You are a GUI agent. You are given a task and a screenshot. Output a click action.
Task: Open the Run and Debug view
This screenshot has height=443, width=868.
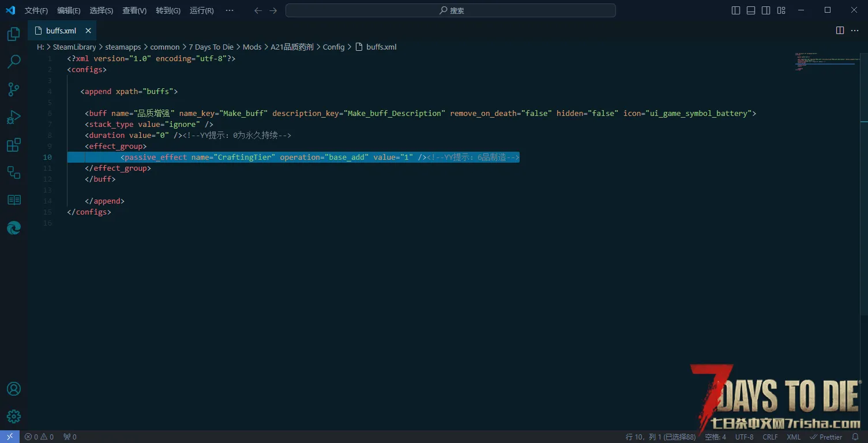pyautogui.click(x=14, y=117)
